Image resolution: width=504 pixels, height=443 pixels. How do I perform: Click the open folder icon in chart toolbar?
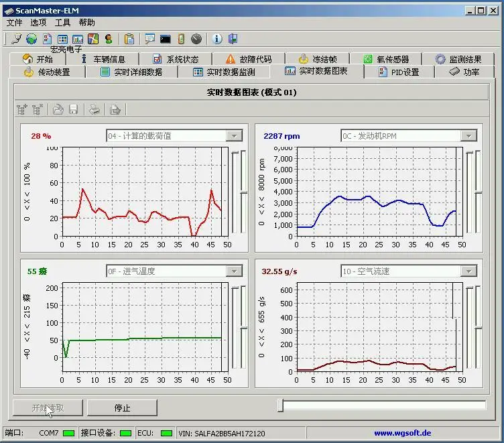pos(58,110)
